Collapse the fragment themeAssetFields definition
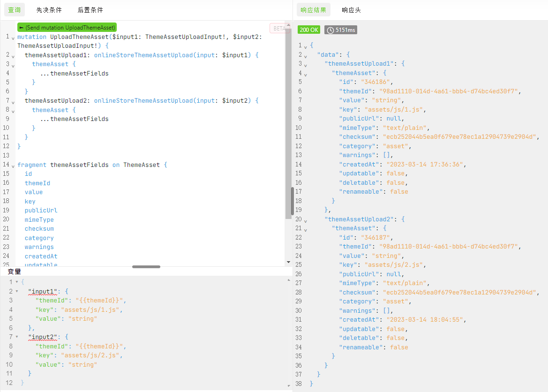The width and height of the screenshot is (548, 392). point(13,165)
